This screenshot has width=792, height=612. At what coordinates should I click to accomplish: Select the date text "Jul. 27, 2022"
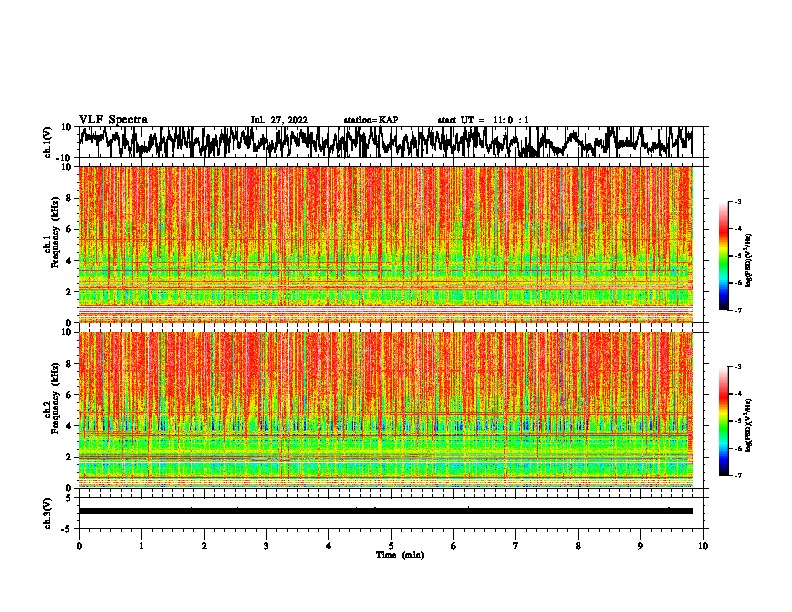(x=279, y=120)
